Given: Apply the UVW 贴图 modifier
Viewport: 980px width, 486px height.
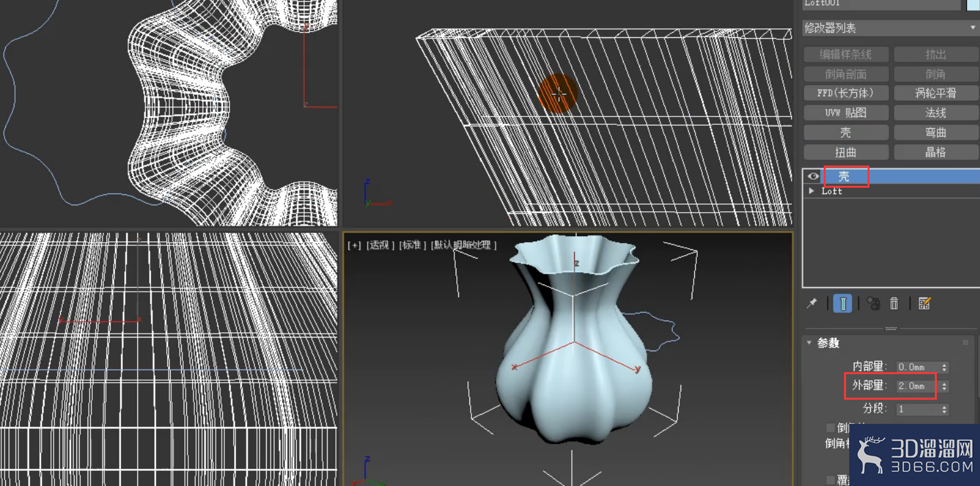Looking at the screenshot, I should (846, 113).
